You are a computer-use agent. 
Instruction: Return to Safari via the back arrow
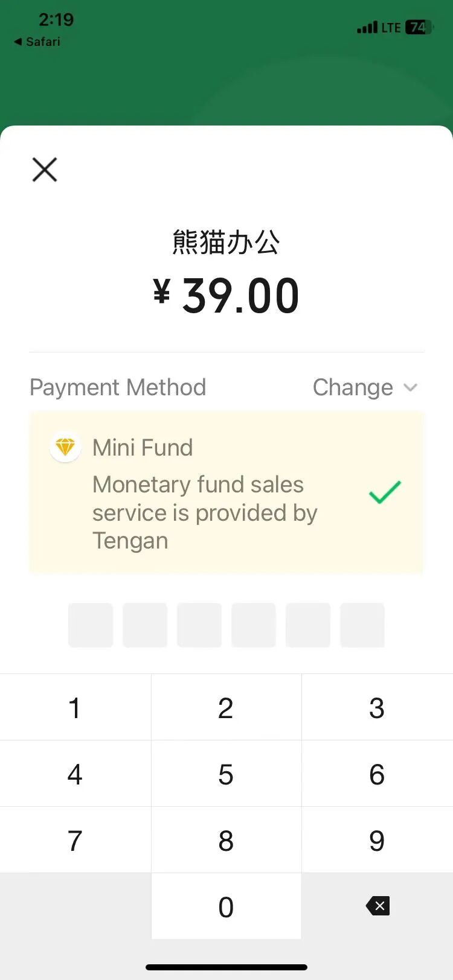coord(18,42)
